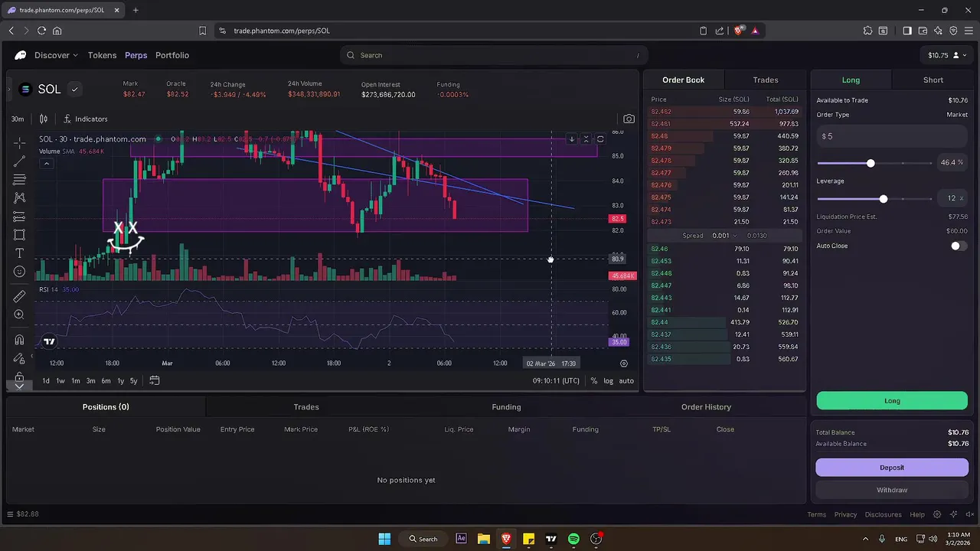Switch to the Short tab
Image resolution: width=980 pixels, height=551 pixels.
[x=933, y=80]
